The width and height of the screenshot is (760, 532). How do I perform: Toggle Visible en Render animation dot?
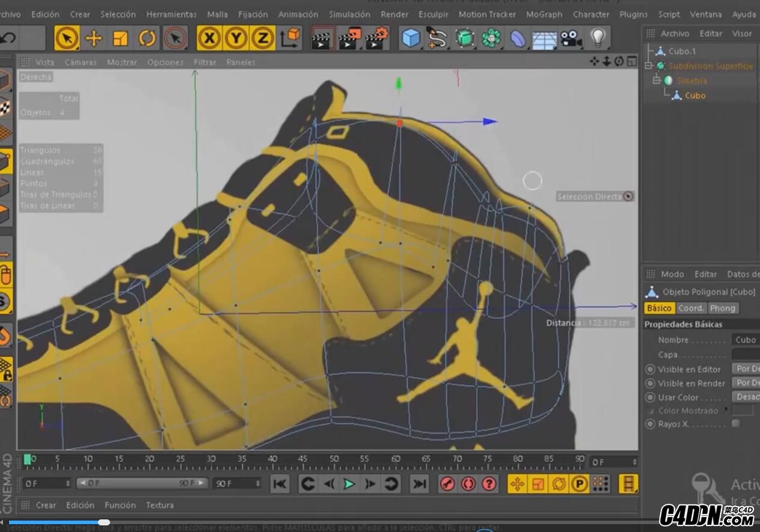point(650,383)
